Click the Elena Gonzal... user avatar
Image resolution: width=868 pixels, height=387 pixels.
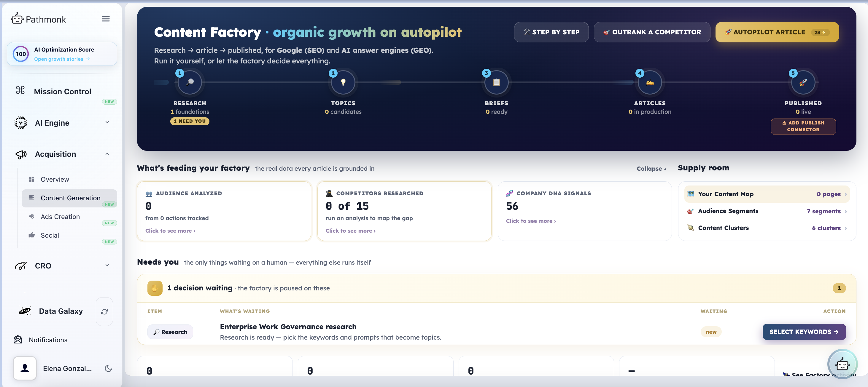point(25,368)
